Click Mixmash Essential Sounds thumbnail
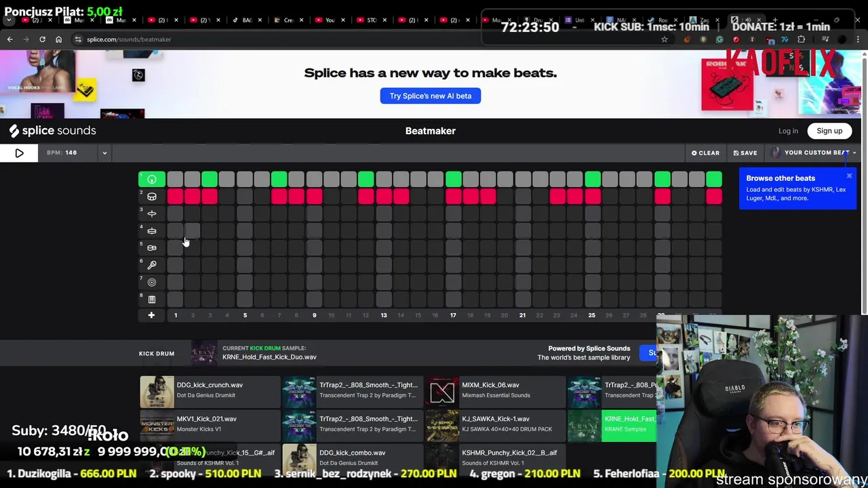This screenshot has height=488, width=868. 442,392
